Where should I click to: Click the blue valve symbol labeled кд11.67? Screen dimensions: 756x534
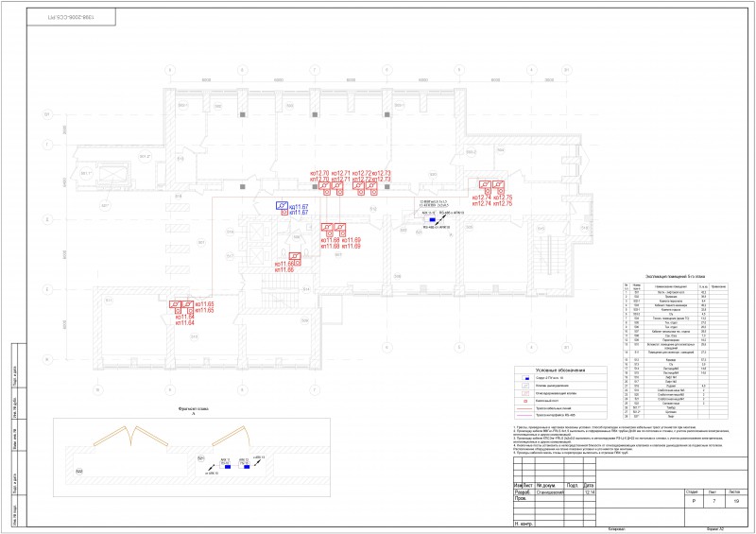(282, 205)
